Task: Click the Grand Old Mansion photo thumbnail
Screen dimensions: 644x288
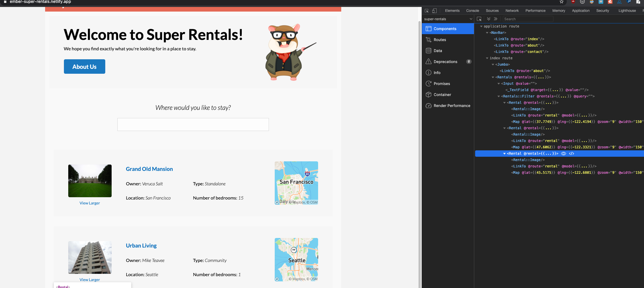Action: coord(90,181)
